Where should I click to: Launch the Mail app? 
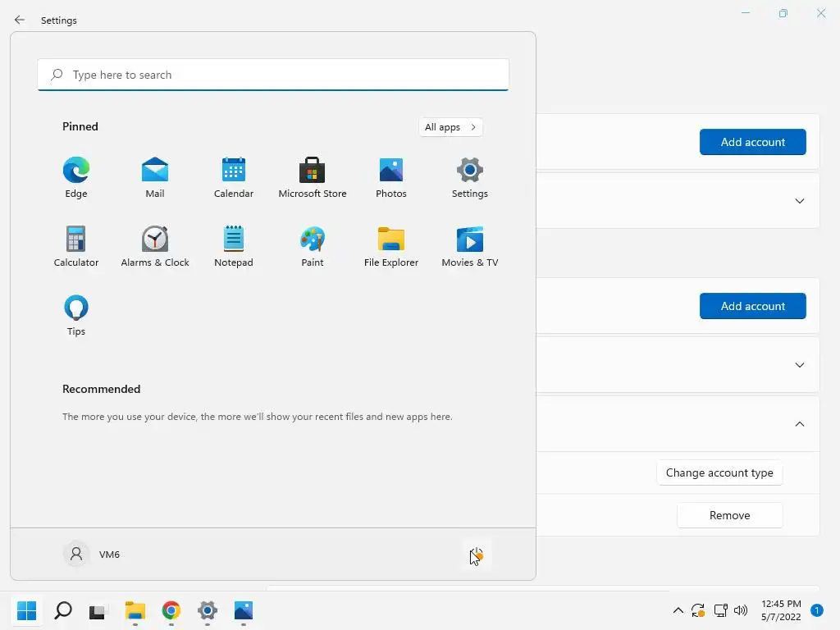(x=155, y=178)
